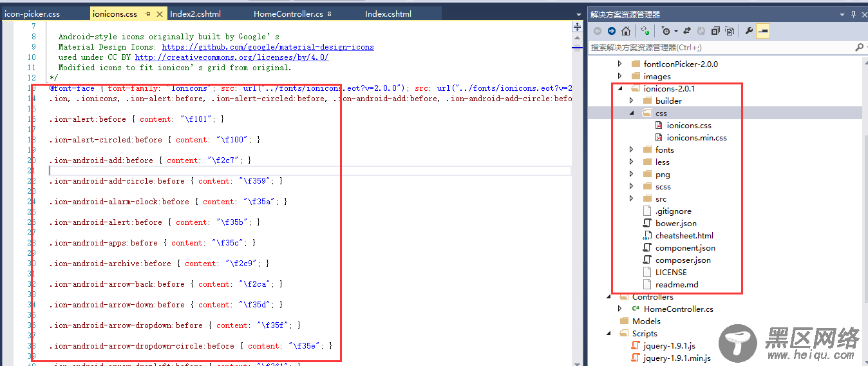Click the fontIconPicker-2.0.0 folder icon
The width and height of the screenshot is (868, 366).
636,64
